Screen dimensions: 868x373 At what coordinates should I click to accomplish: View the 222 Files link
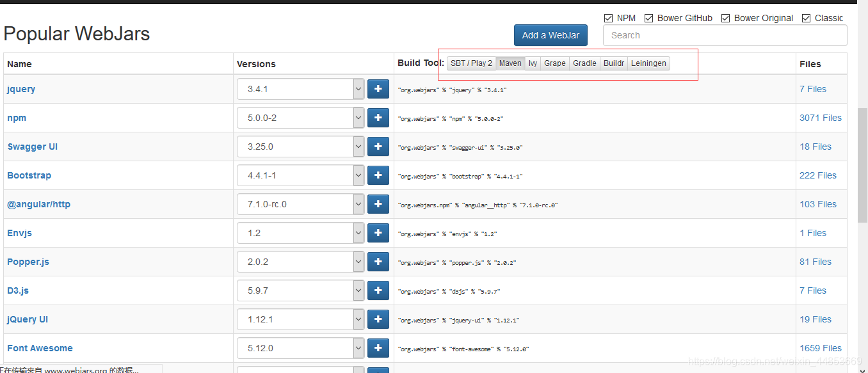pos(818,175)
